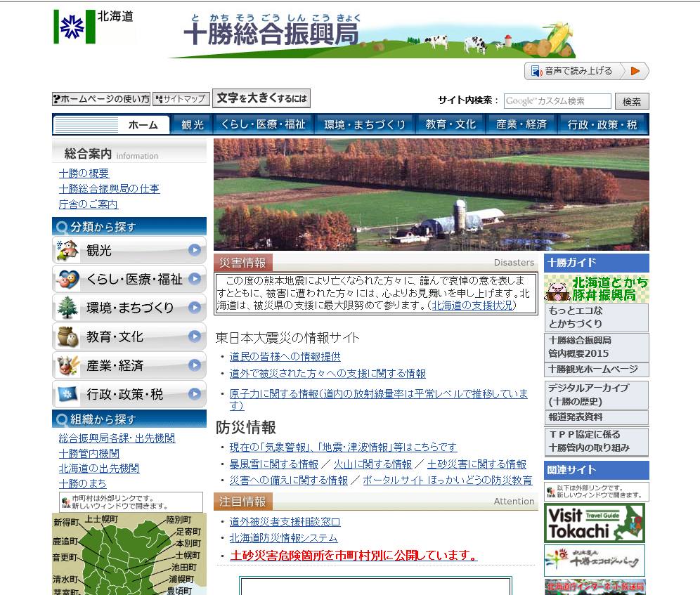Click the Hokkaido logo emblem
The height and width of the screenshot is (595, 700).
click(x=74, y=27)
